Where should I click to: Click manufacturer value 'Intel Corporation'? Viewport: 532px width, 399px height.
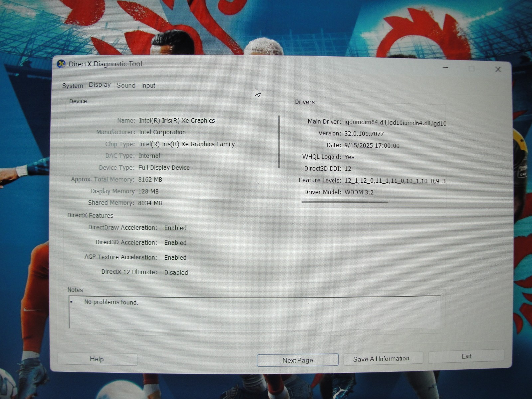click(162, 132)
